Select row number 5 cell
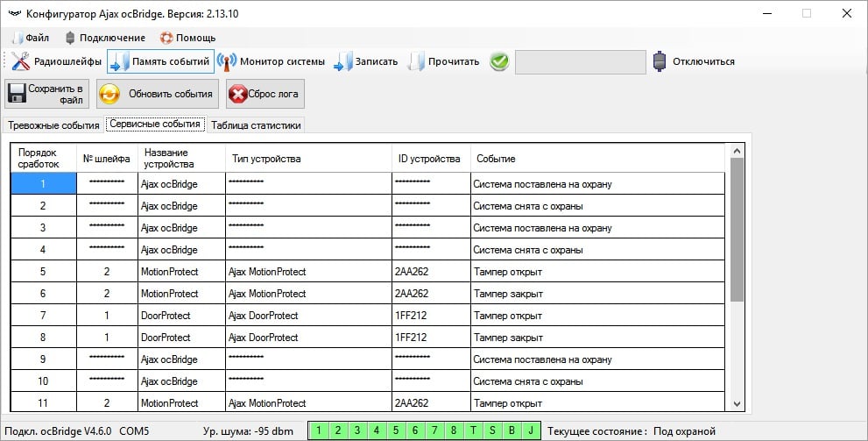The image size is (868, 441). (x=44, y=272)
